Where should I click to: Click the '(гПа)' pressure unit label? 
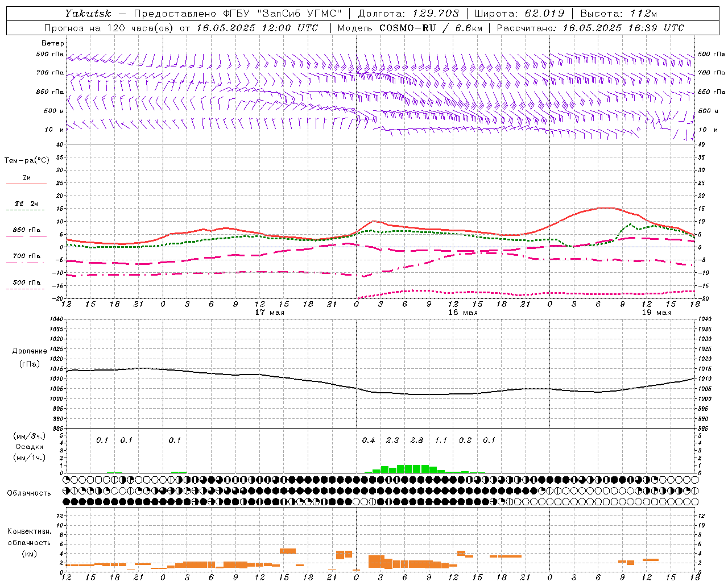click(30, 364)
